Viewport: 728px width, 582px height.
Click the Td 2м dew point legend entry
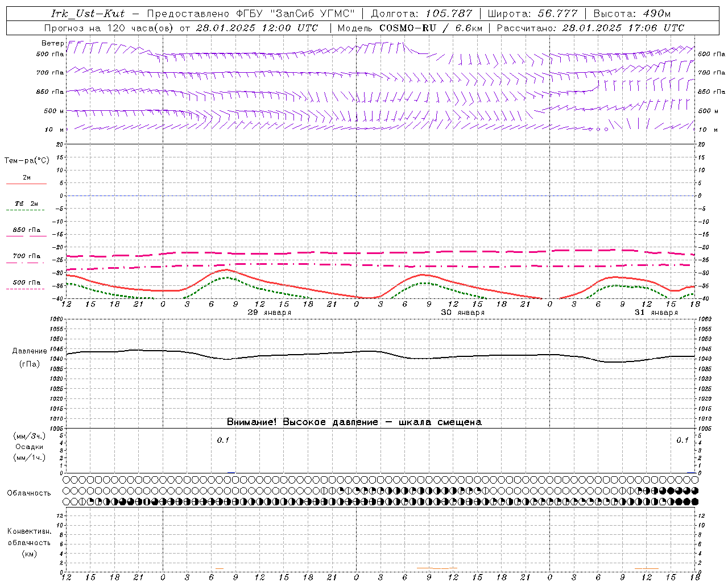point(27,203)
